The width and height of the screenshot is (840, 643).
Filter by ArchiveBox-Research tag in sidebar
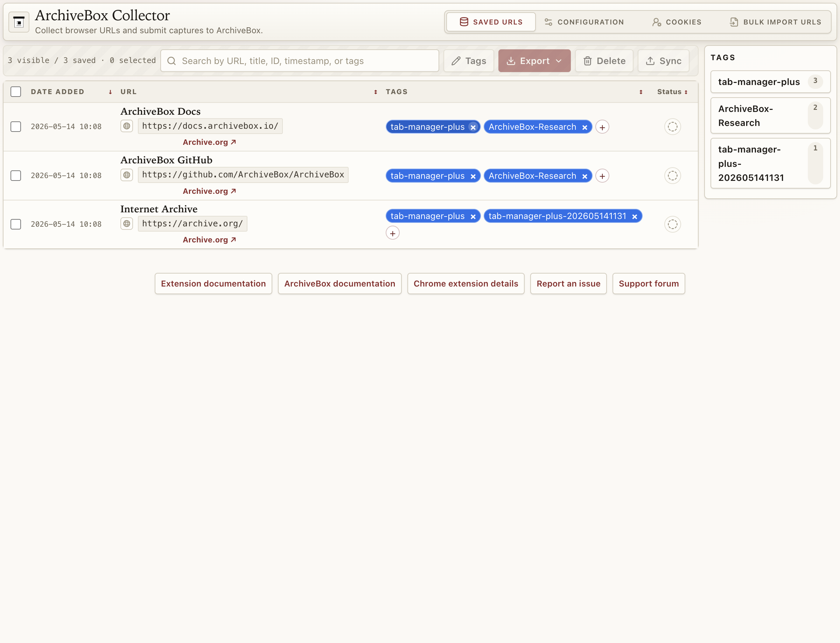pos(770,115)
